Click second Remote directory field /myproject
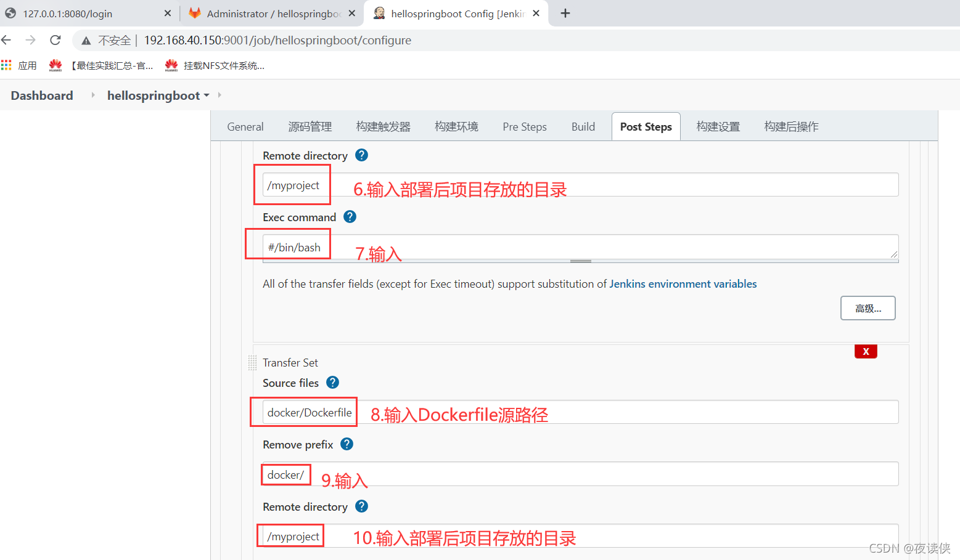 pos(580,535)
